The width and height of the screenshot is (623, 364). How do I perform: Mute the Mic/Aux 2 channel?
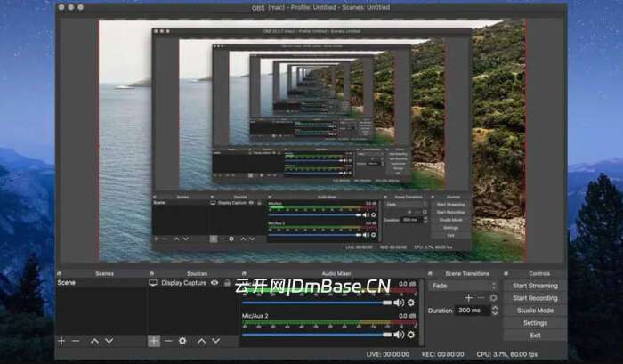pos(399,335)
